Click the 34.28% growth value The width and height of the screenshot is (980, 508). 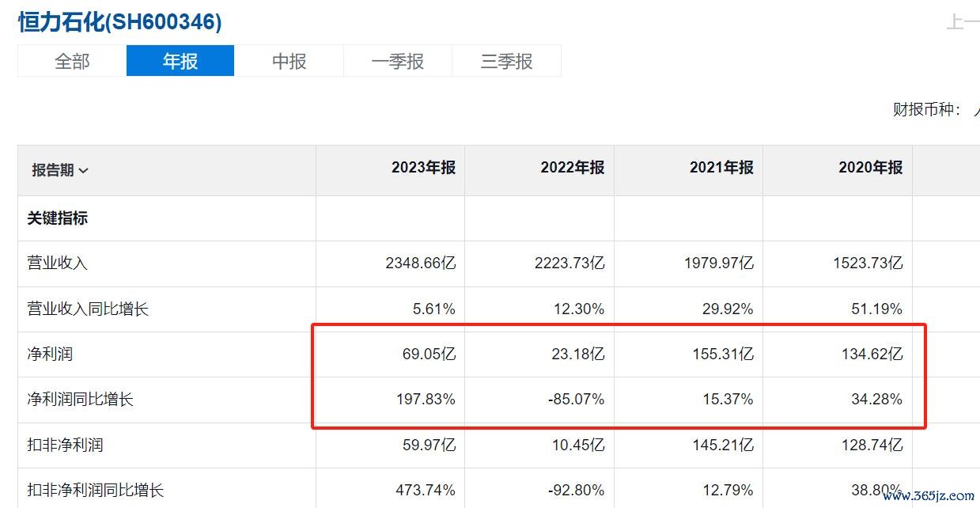click(x=876, y=400)
